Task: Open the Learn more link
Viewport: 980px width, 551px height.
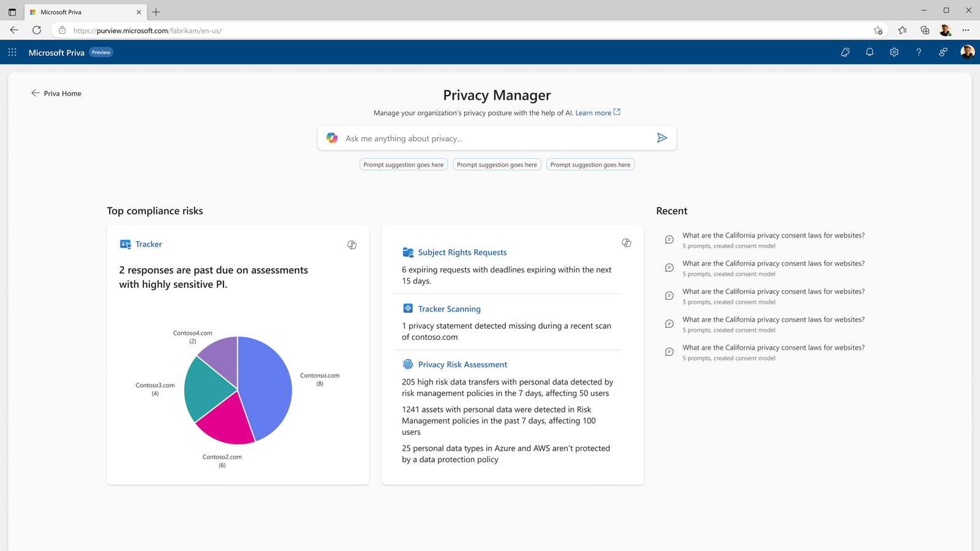Action: [598, 113]
